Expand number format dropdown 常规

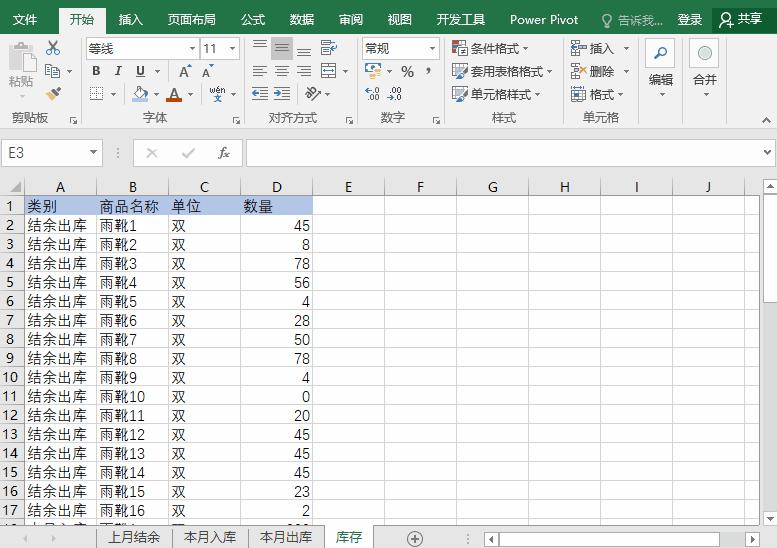click(432, 49)
